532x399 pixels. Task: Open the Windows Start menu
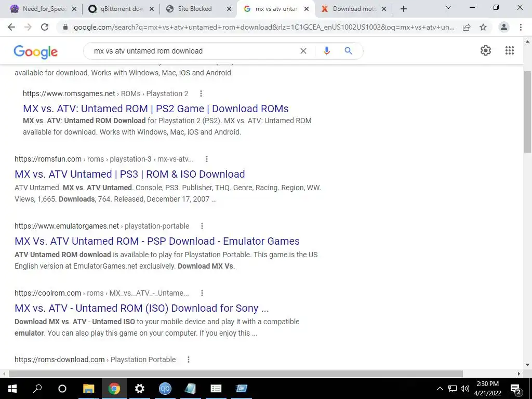click(12, 389)
